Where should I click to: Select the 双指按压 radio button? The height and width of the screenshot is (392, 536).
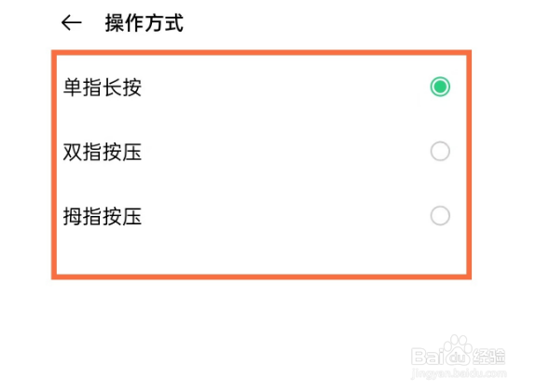pyautogui.click(x=440, y=151)
